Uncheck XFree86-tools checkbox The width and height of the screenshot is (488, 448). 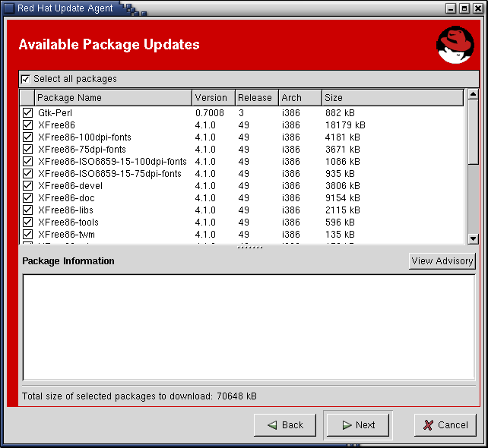[x=27, y=222]
